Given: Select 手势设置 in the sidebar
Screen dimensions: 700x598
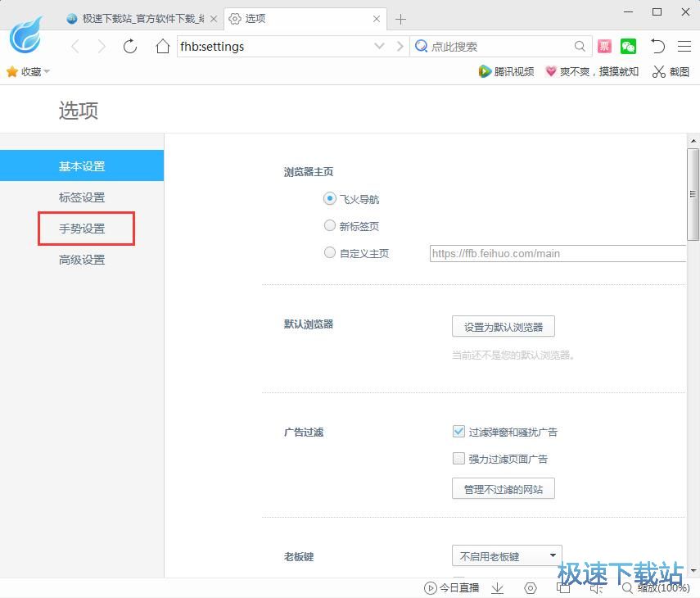Looking at the screenshot, I should [82, 229].
